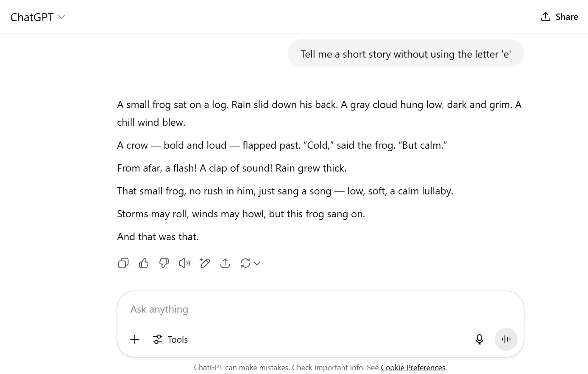Click the ChatGPT title text
Image resolution: width=588 pixels, height=374 pixels.
coord(32,17)
